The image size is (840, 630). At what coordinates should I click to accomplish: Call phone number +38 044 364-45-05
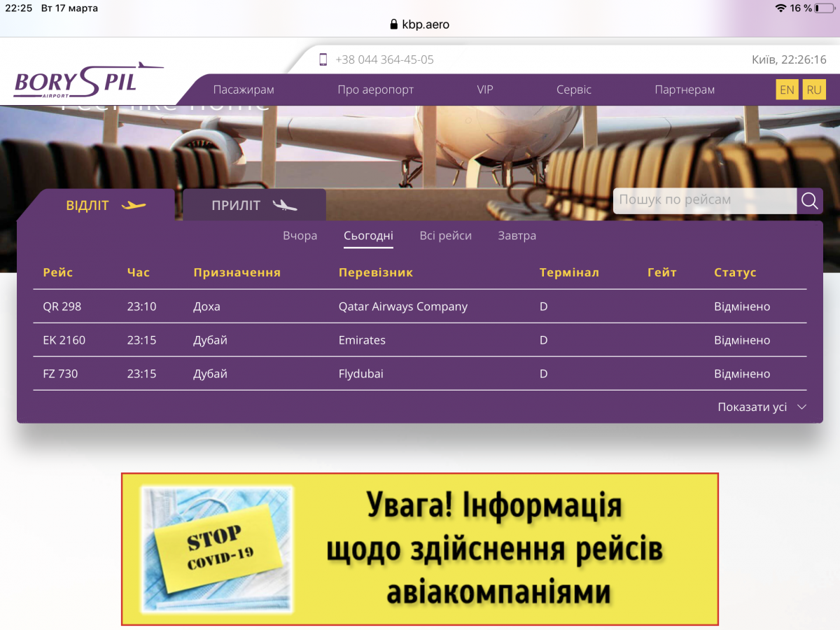(384, 59)
